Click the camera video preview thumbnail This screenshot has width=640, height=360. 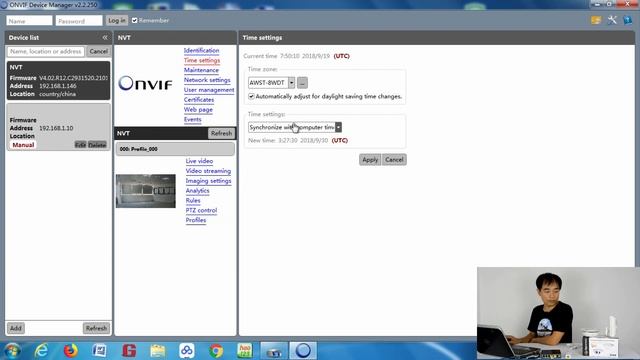pyautogui.click(x=146, y=191)
